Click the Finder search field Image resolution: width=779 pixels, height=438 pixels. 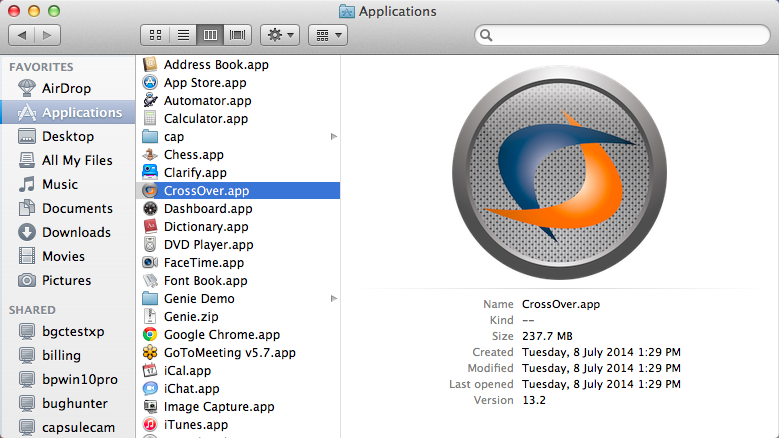622,35
